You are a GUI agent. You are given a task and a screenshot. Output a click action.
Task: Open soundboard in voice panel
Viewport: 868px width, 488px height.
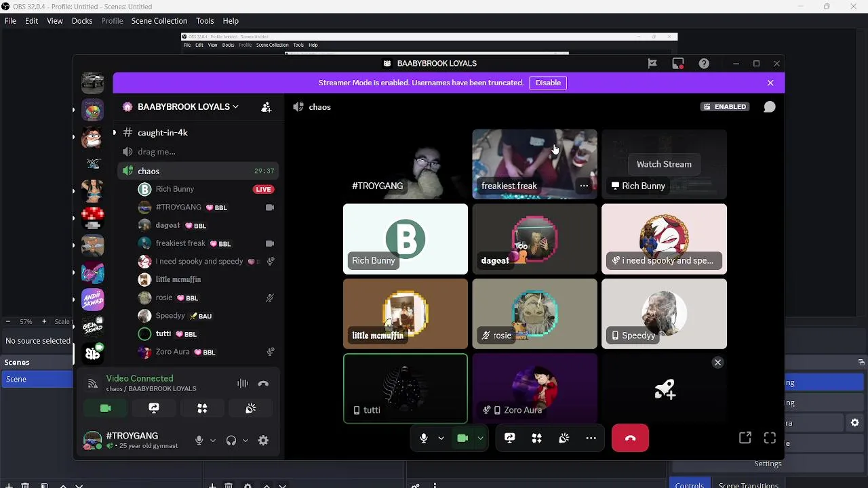pyautogui.click(x=251, y=408)
